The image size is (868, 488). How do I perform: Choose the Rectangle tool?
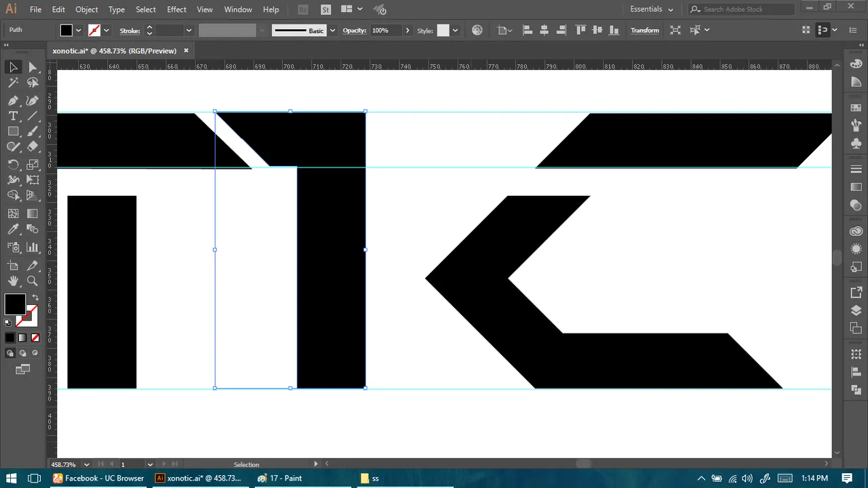click(x=13, y=131)
